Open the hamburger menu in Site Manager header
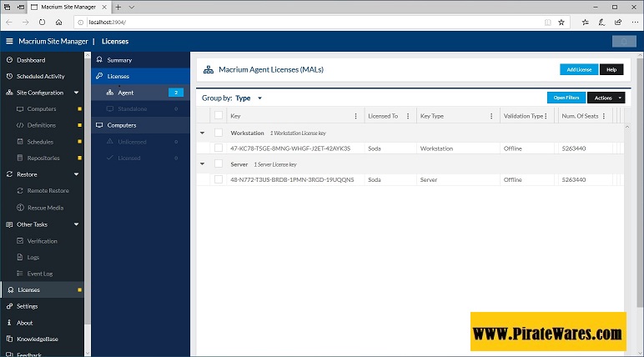The image size is (644, 357). 9,41
